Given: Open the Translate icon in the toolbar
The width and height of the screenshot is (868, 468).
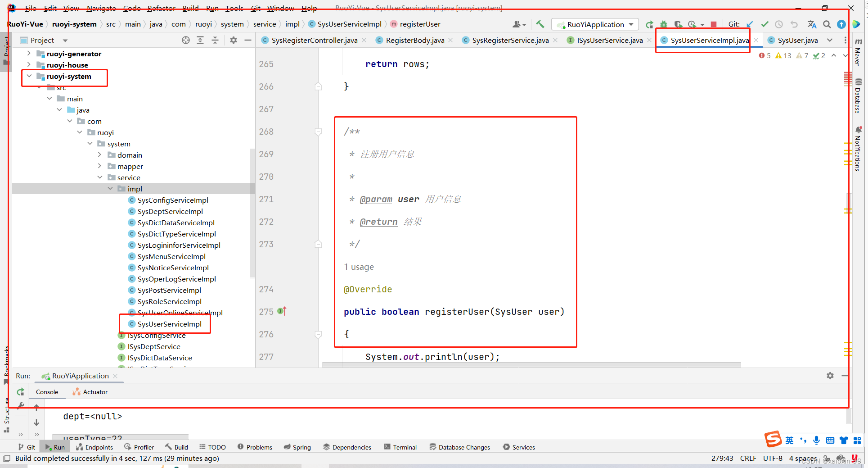Looking at the screenshot, I should 812,24.
